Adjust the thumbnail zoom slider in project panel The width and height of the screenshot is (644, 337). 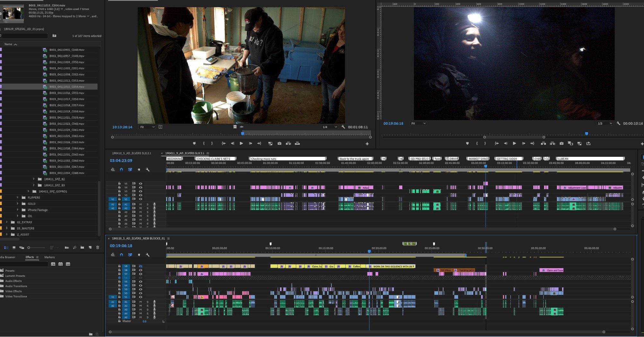click(x=29, y=248)
